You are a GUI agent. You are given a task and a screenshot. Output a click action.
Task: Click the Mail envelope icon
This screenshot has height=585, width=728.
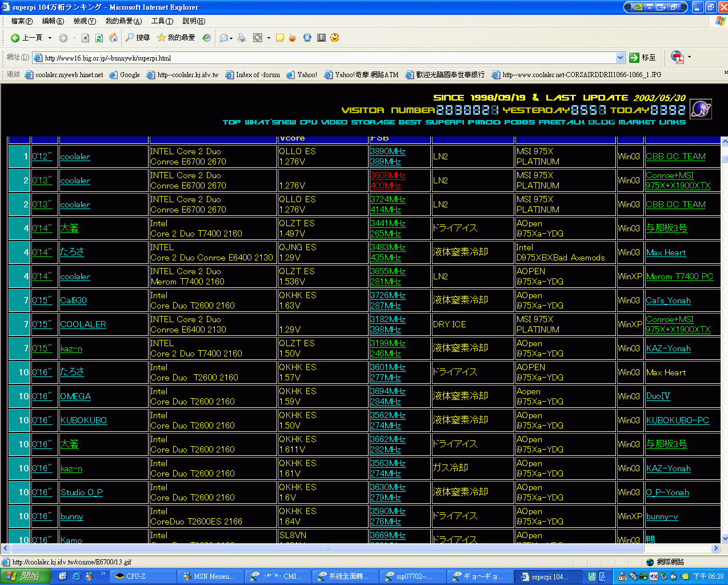(x=224, y=38)
